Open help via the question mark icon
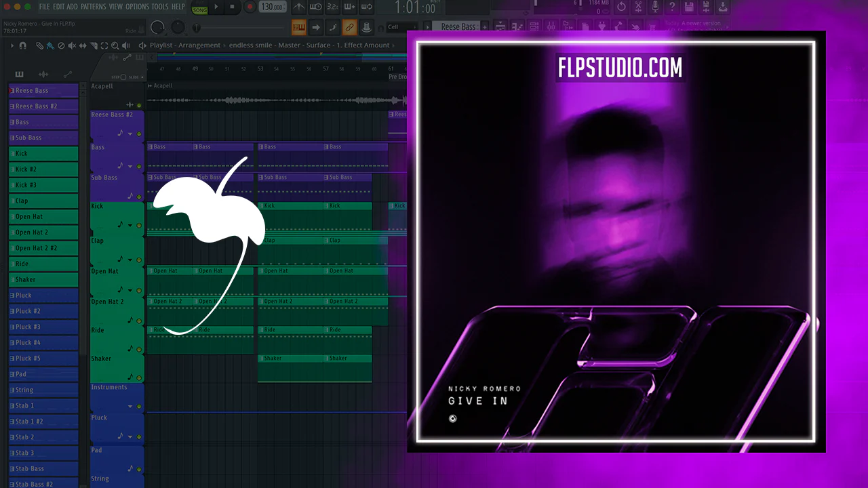The width and height of the screenshot is (868, 488). [x=672, y=7]
